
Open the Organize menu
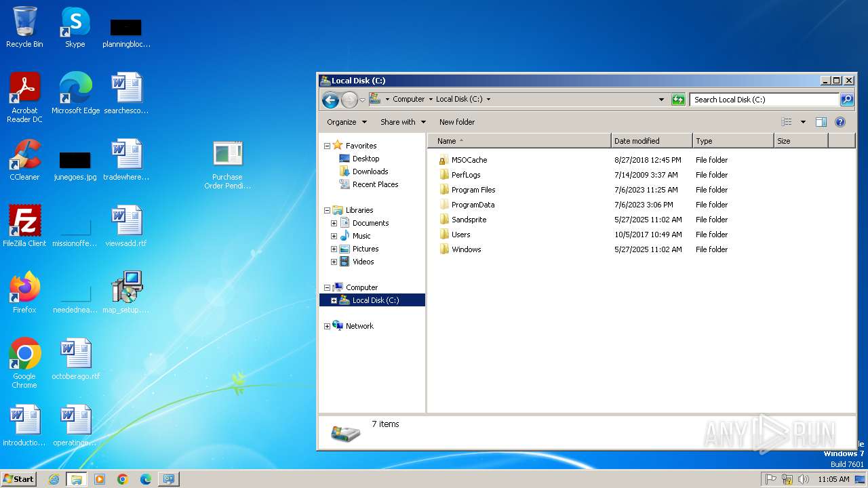point(347,122)
